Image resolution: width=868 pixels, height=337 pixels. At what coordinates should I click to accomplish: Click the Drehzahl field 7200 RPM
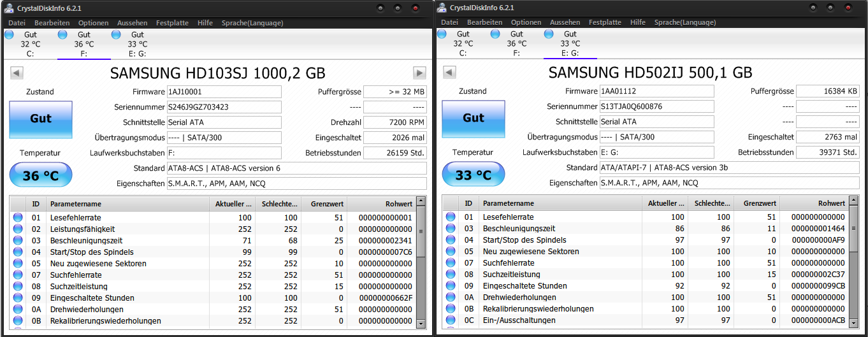click(395, 122)
